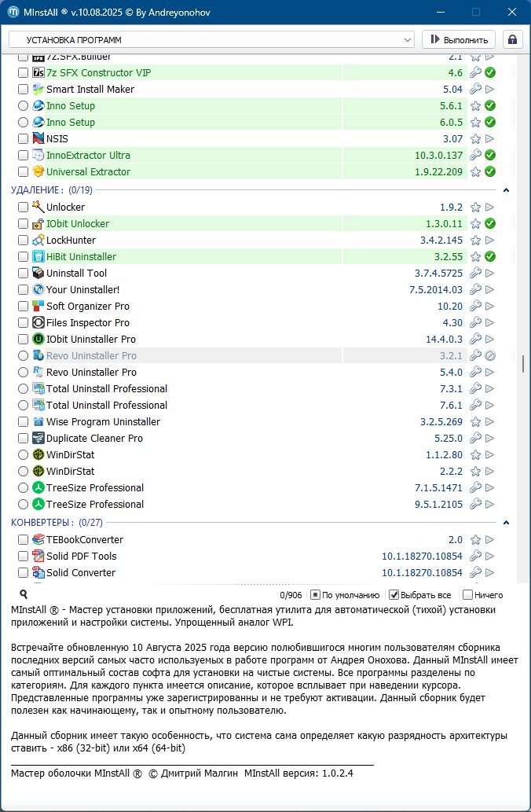Click the MInstAll logo in title bar

pos(13,12)
